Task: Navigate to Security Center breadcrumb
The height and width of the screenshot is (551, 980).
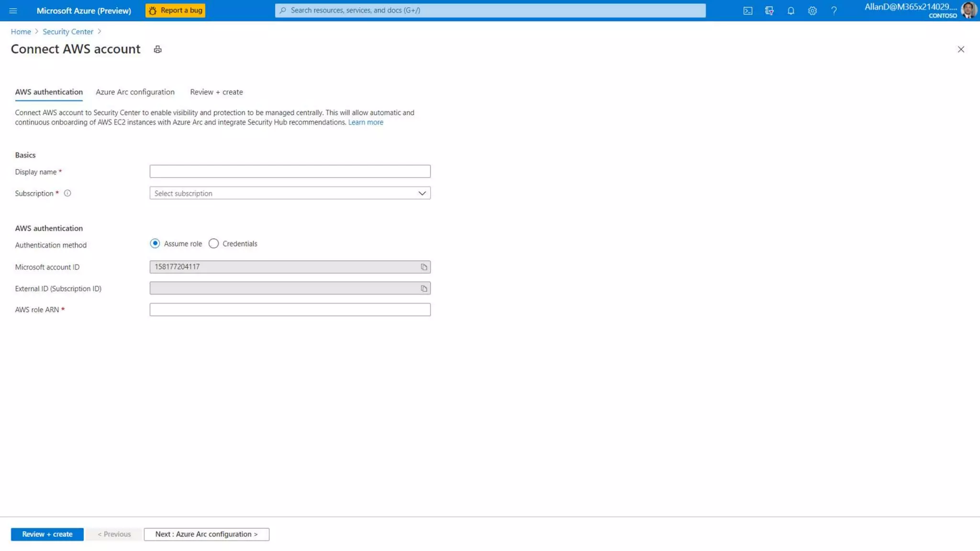Action: (68, 32)
